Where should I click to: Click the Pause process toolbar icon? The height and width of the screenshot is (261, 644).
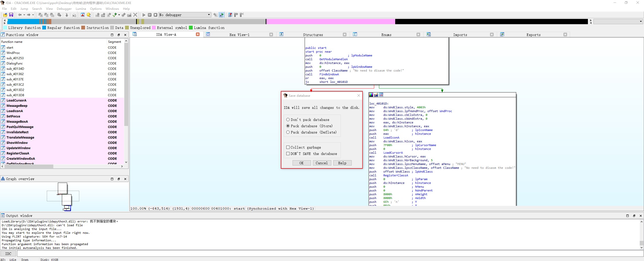pyautogui.click(x=150, y=15)
